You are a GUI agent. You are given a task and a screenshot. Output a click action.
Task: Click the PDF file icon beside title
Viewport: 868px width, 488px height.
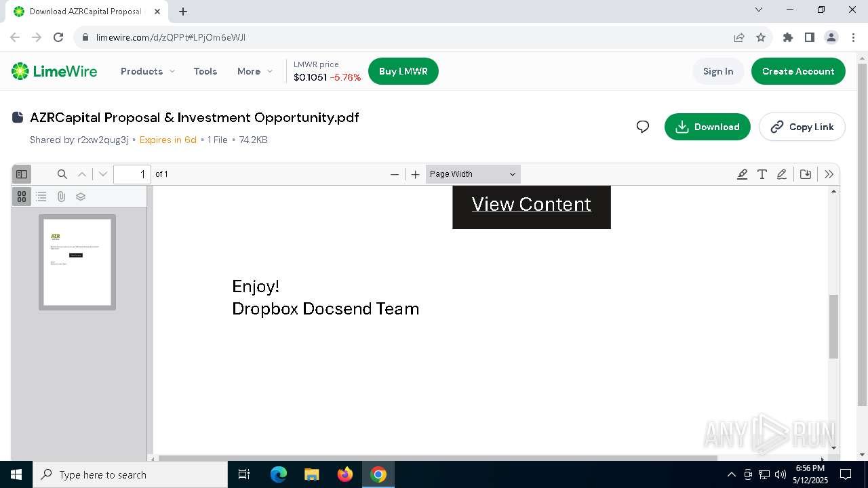[x=18, y=117]
